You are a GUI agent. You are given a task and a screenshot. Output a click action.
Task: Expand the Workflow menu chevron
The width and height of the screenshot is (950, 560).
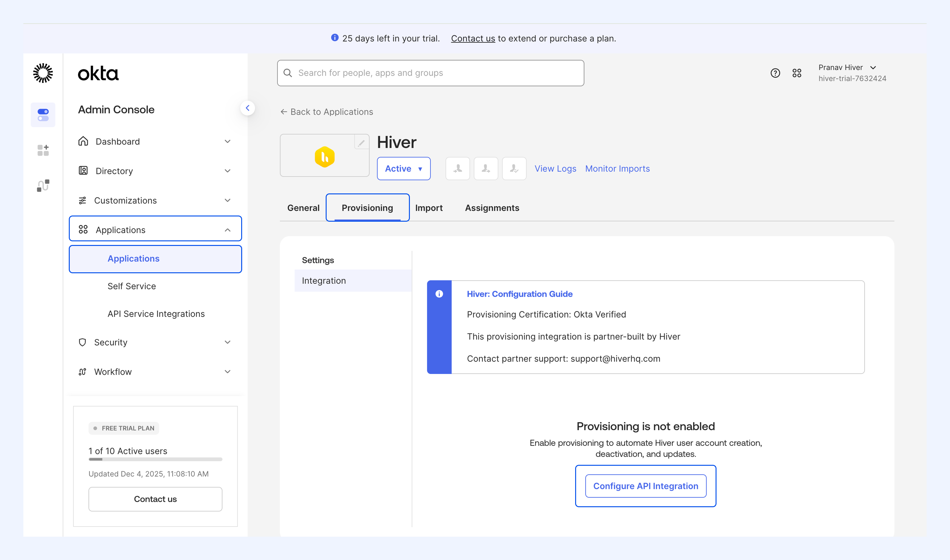point(228,371)
